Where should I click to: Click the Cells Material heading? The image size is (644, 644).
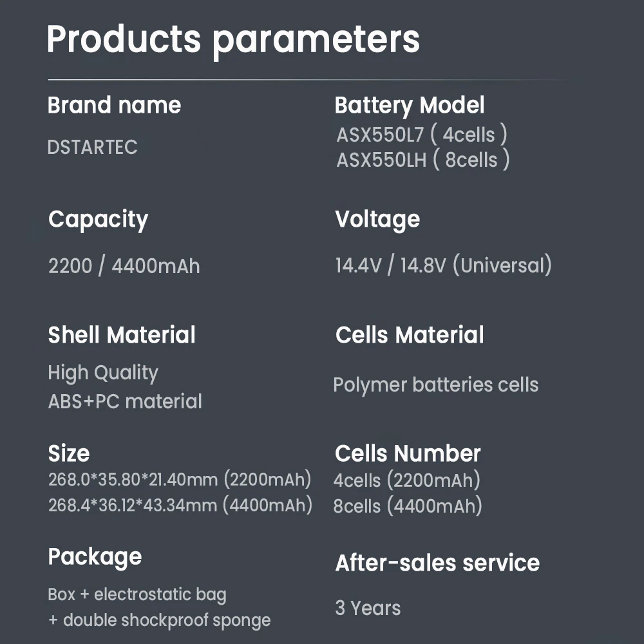tap(410, 335)
